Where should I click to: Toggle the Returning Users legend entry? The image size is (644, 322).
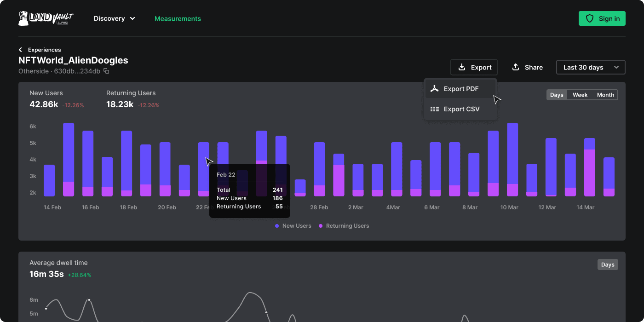click(x=344, y=226)
